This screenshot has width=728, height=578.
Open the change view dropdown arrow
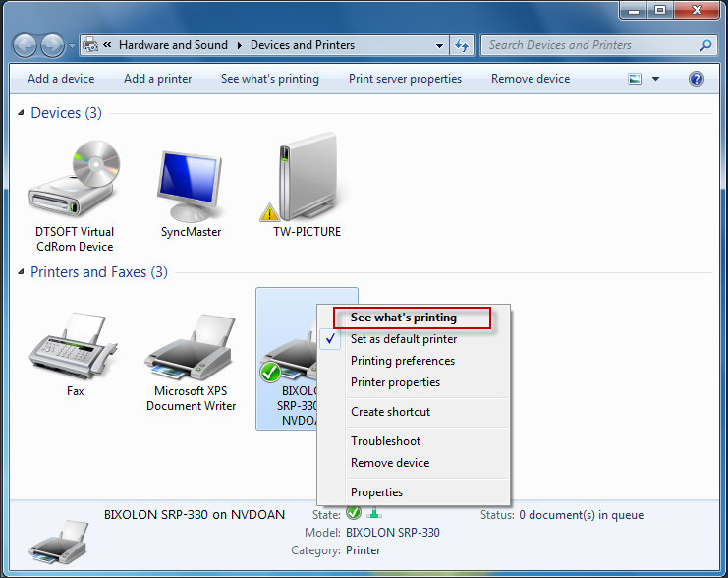[656, 79]
